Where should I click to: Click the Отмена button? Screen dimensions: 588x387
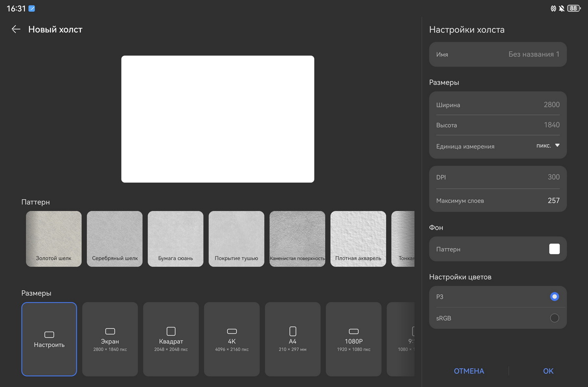(x=468, y=371)
